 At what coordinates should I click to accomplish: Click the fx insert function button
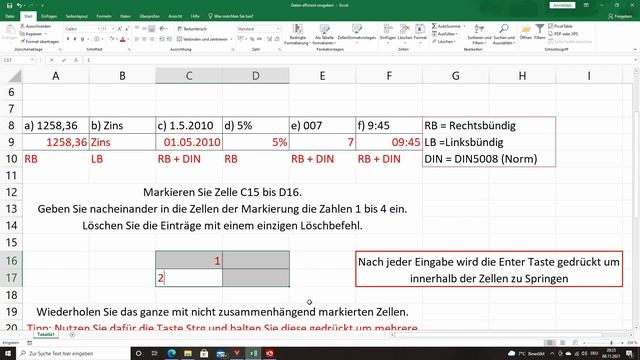[x=76, y=60]
